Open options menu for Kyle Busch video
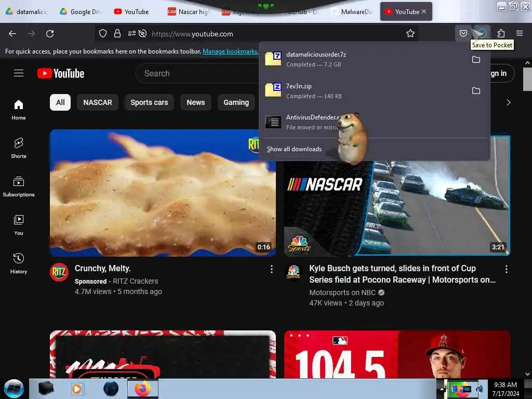 506,269
